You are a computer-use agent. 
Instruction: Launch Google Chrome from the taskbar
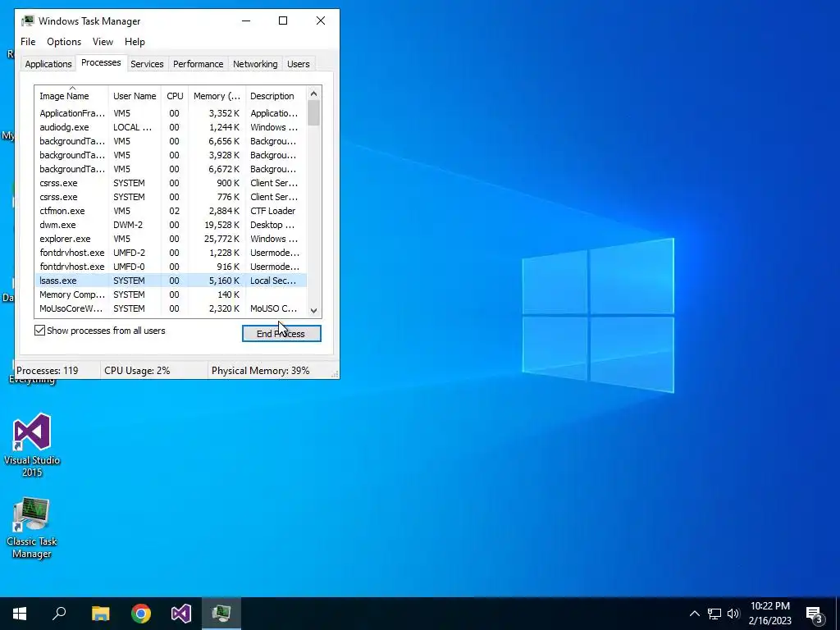141,614
